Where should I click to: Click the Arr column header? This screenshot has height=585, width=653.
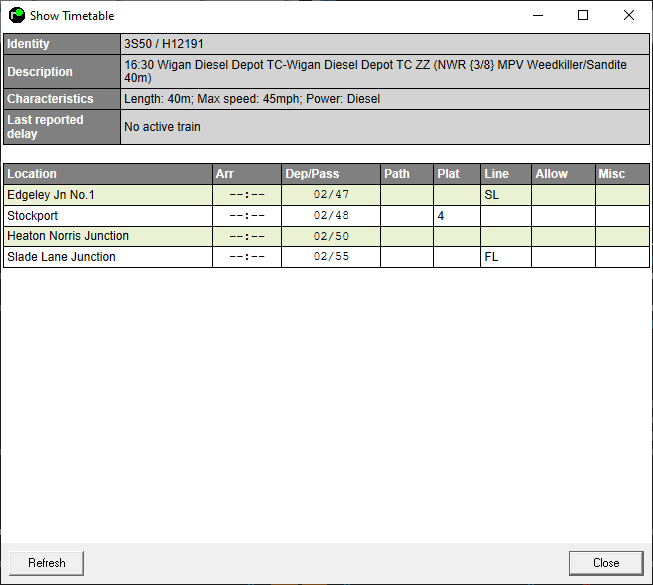click(246, 174)
